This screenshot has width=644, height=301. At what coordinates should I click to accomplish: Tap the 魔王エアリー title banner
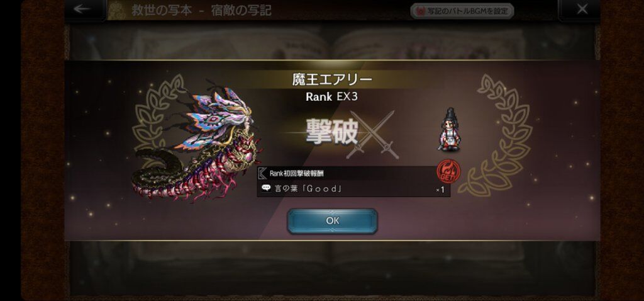pyautogui.click(x=332, y=79)
